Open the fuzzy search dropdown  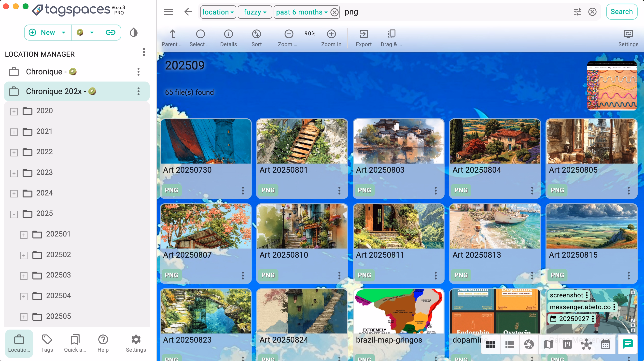tap(254, 12)
